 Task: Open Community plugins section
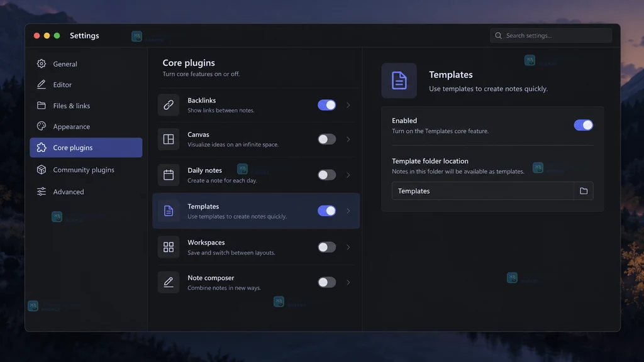tap(86, 170)
